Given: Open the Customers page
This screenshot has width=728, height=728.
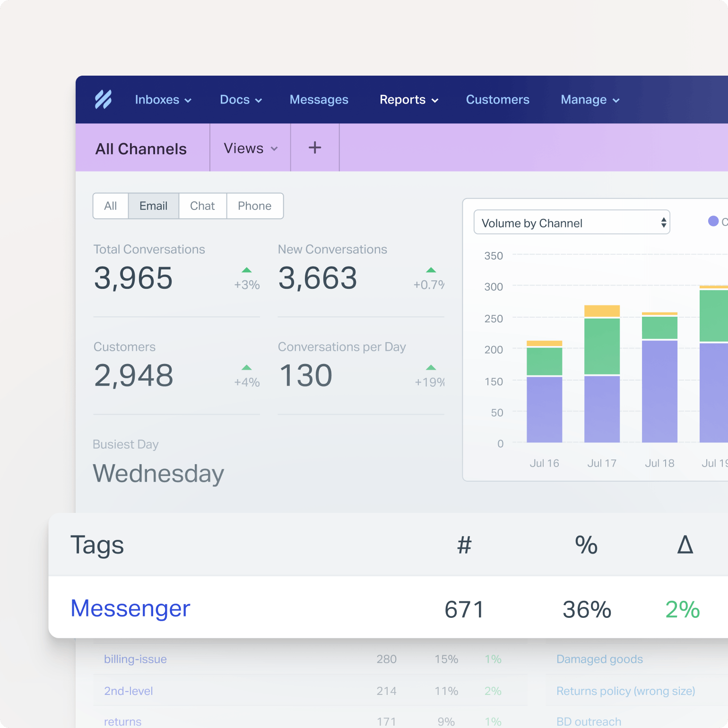Looking at the screenshot, I should click(x=498, y=100).
